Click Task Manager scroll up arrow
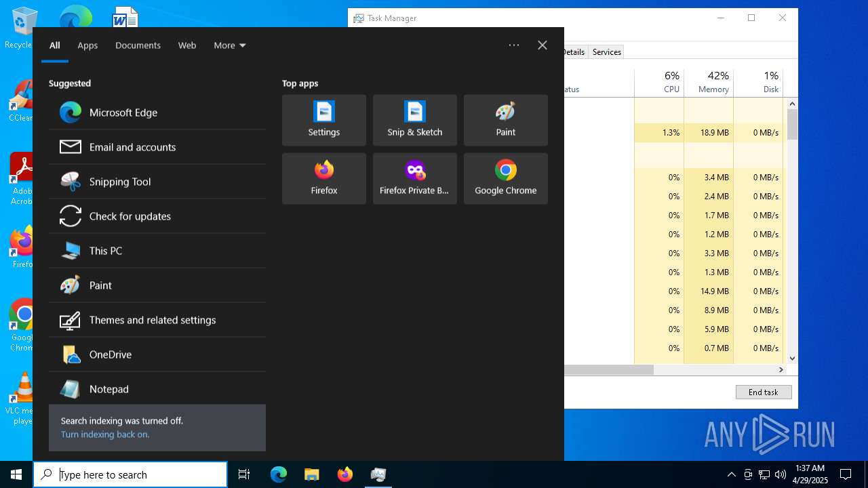868x488 pixels. pos(792,104)
